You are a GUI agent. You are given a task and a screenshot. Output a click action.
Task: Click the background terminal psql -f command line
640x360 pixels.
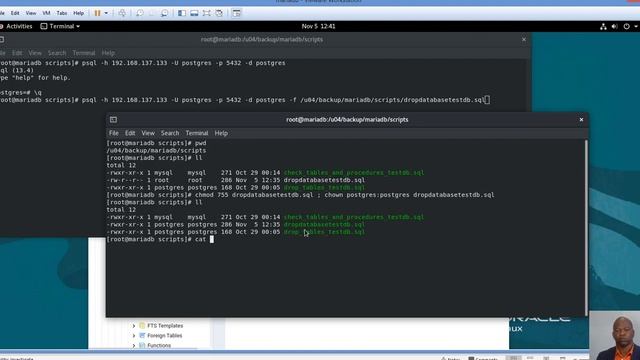[245, 100]
